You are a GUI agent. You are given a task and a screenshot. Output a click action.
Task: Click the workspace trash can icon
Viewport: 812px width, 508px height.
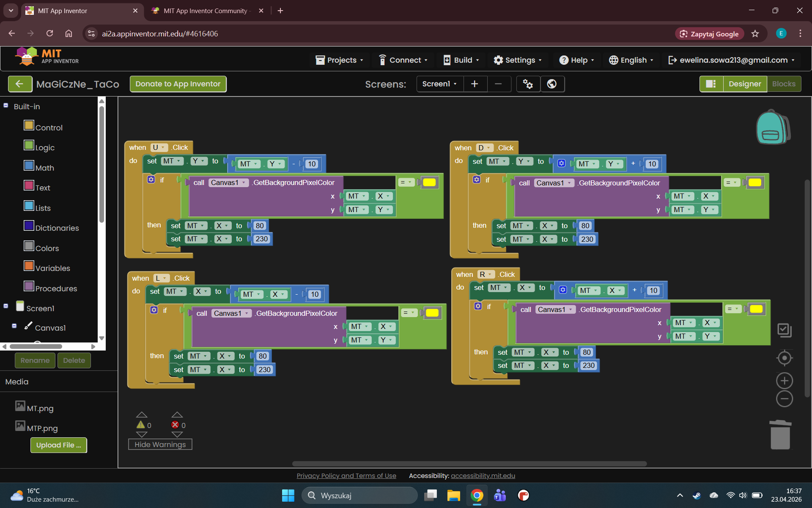(x=780, y=435)
